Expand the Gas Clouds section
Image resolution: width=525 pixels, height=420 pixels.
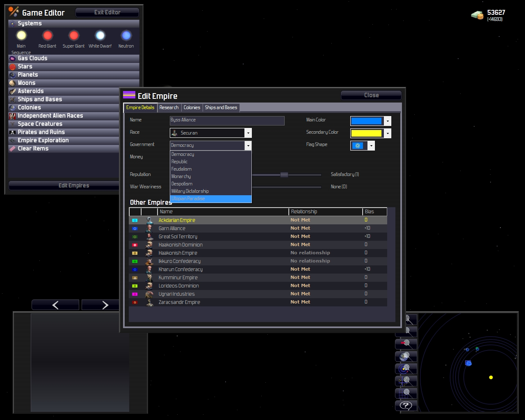64,58
